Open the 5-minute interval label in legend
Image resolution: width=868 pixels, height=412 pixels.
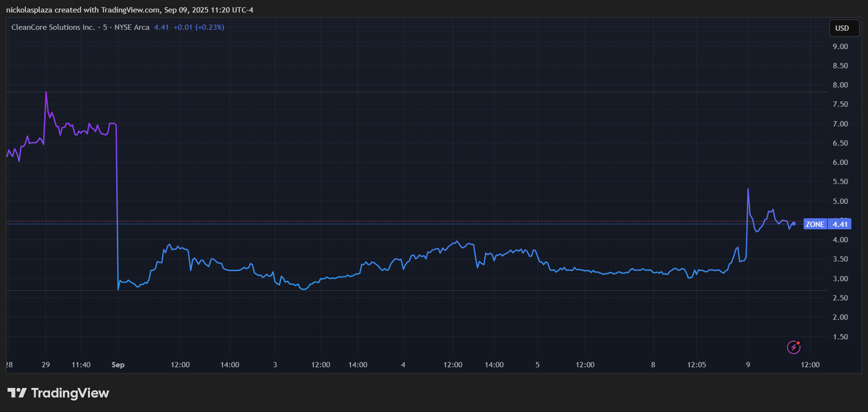point(105,27)
